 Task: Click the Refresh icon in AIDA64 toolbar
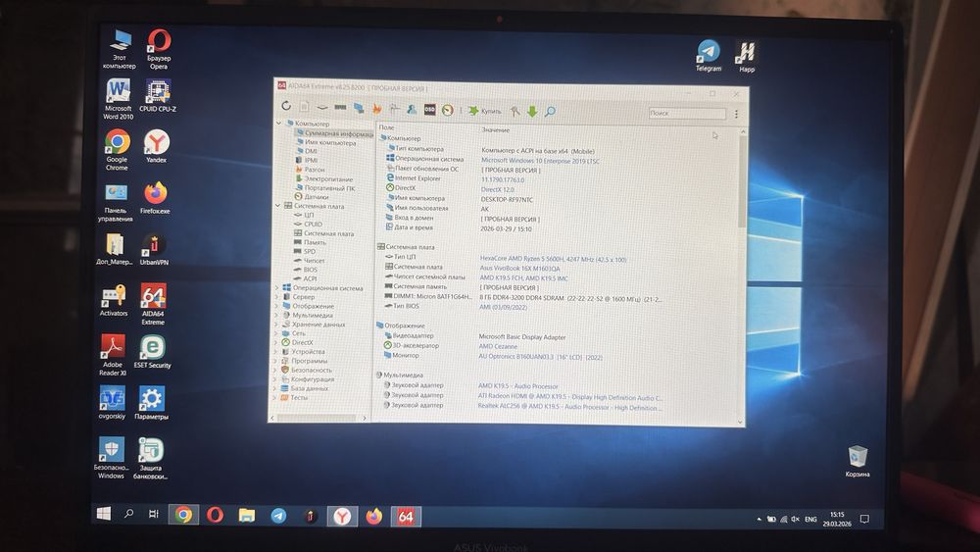286,106
